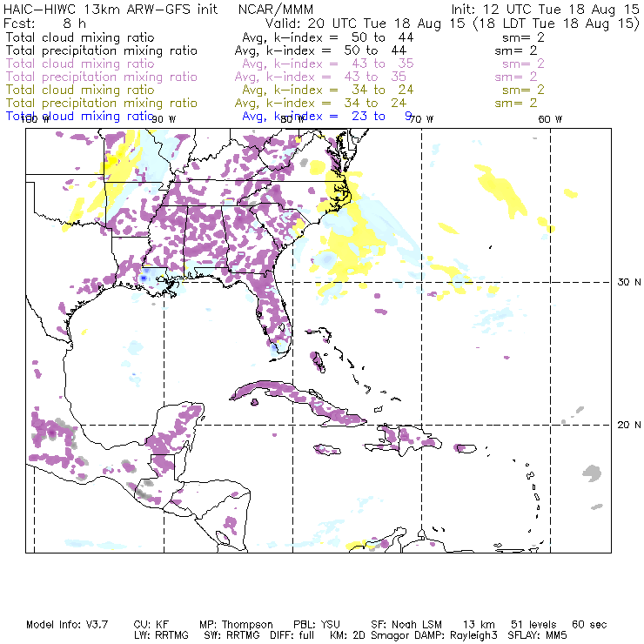Click the 'NCAR/MMM' header text

click(276, 10)
